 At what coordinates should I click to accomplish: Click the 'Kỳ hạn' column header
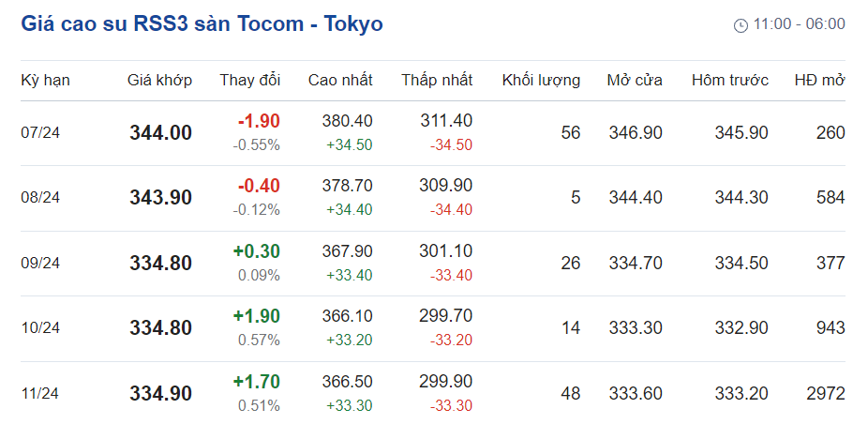tap(45, 81)
